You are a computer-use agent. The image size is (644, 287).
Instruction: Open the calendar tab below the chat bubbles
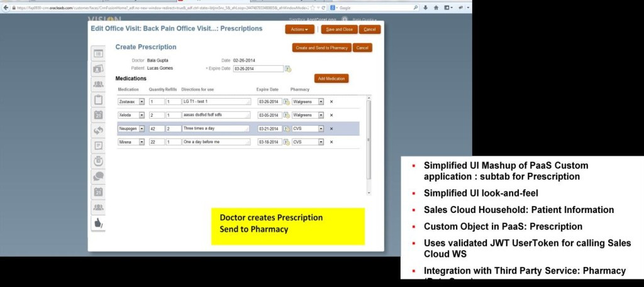[98, 192]
